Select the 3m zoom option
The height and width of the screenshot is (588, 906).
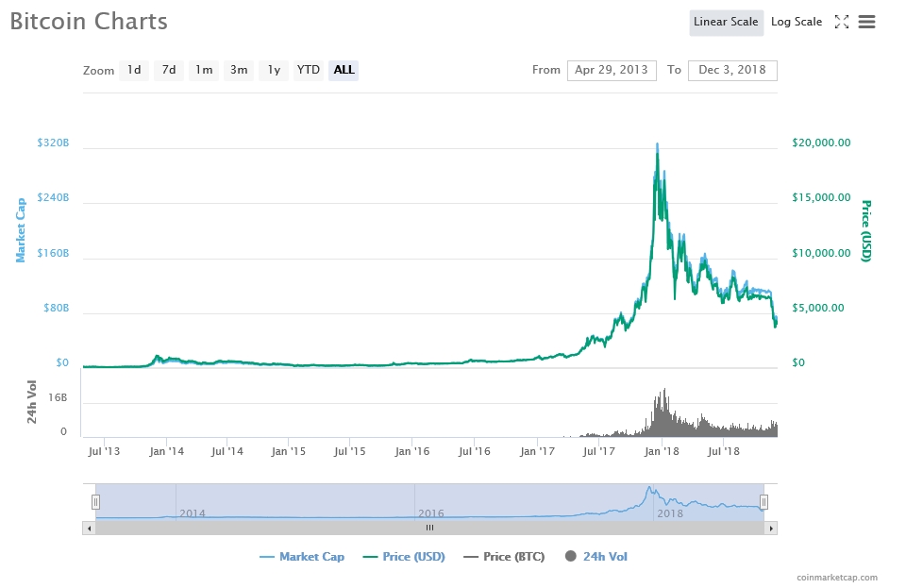pos(239,70)
